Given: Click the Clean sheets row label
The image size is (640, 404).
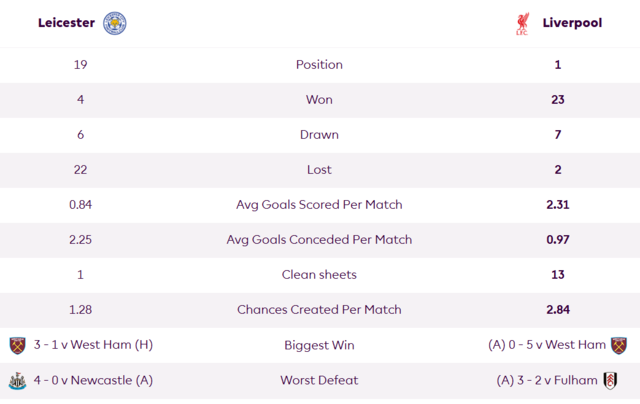Looking at the screenshot, I should coord(319,275).
